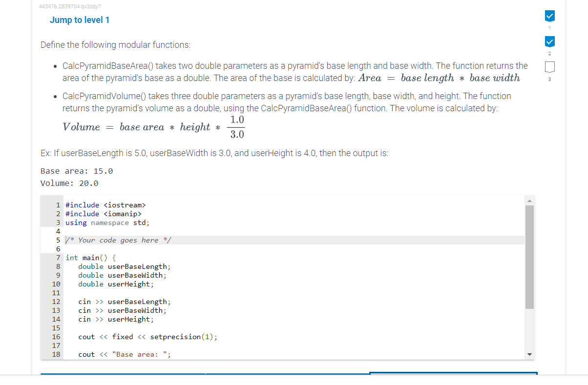Click the int main line in the editor
The image size is (588, 385).
pyautogui.click(x=90, y=257)
